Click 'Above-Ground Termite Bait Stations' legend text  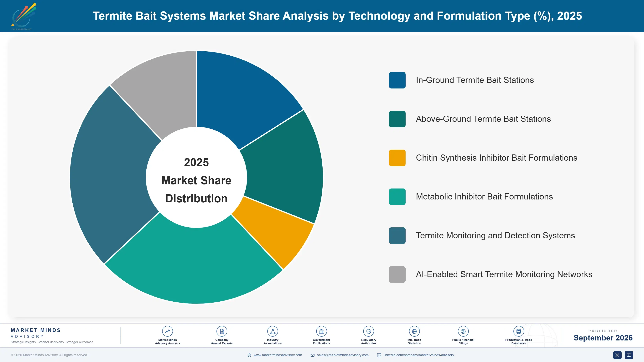(x=483, y=119)
